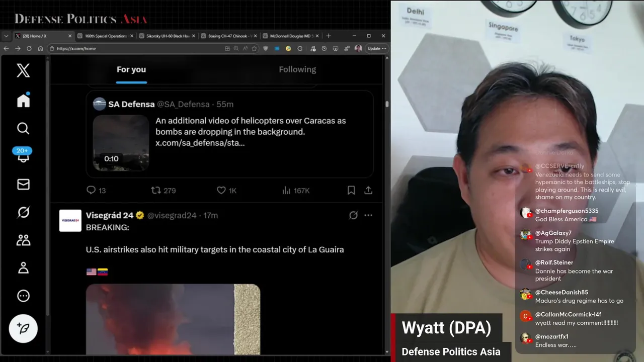The width and height of the screenshot is (644, 362).
Task: Bookmark the SA Defensa quoted post
Action: (x=351, y=190)
